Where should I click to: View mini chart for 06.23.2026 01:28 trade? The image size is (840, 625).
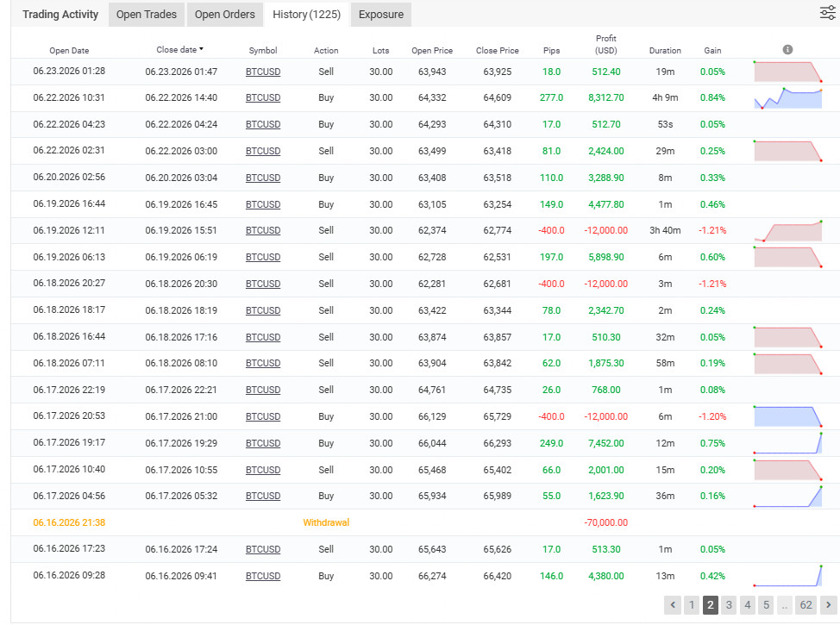tap(787, 72)
